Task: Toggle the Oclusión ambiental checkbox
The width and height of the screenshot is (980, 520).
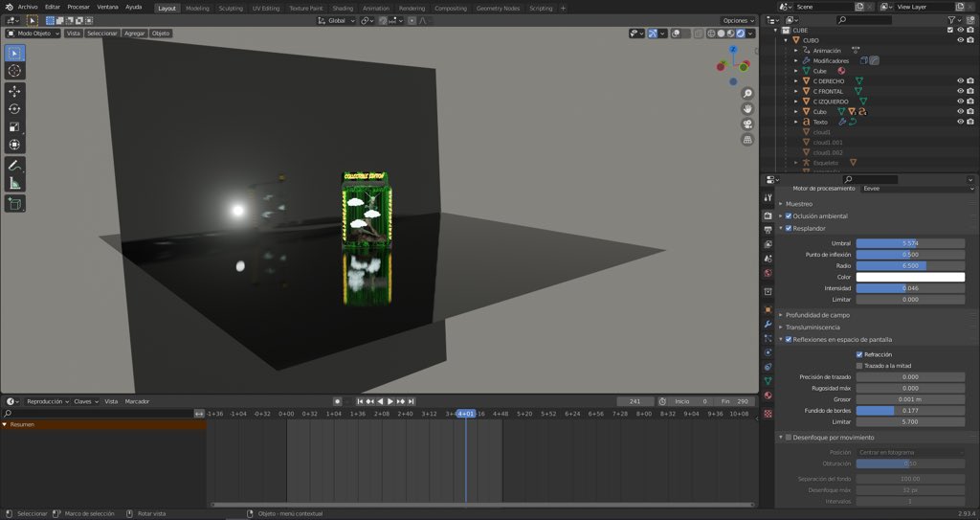Action: point(789,215)
